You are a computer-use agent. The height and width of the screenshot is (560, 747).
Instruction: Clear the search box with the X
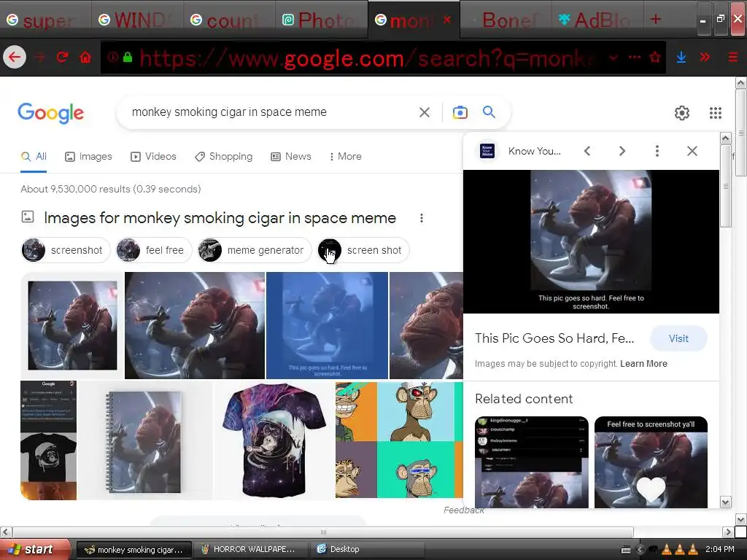[x=424, y=112]
